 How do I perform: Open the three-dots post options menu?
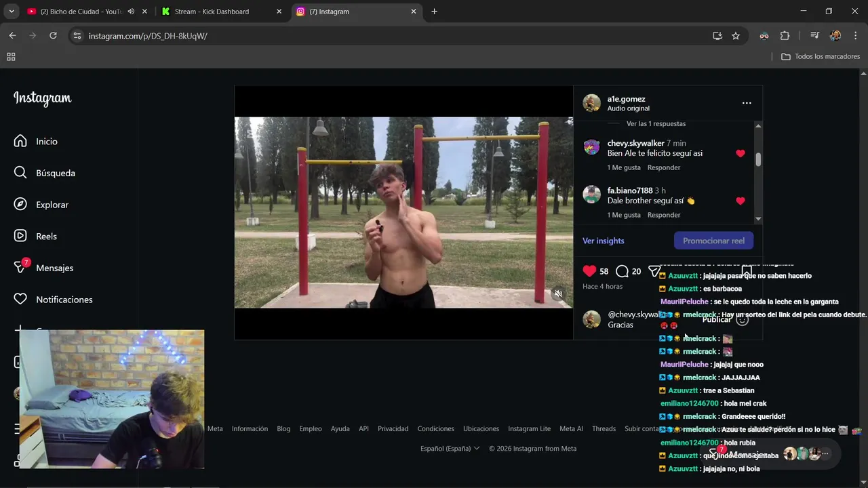(747, 103)
